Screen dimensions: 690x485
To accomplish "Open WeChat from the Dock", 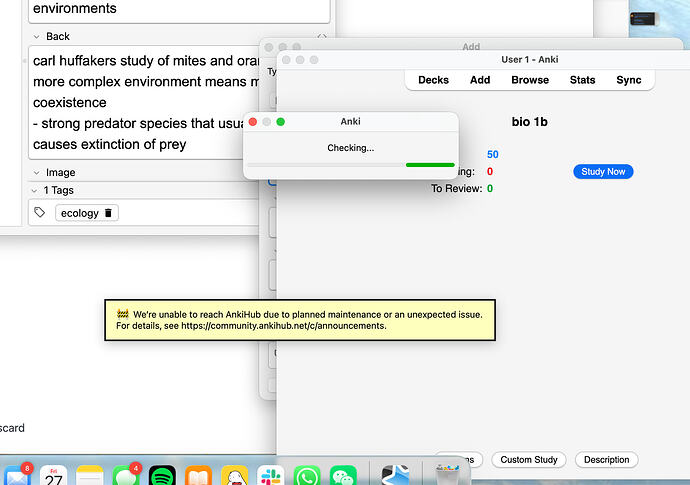I will (343, 476).
